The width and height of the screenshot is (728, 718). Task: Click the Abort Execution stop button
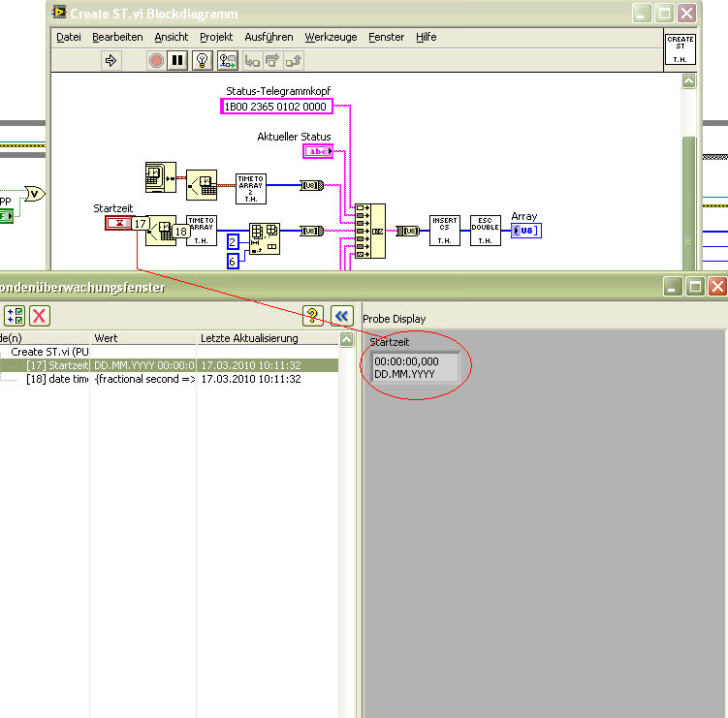pos(156,61)
